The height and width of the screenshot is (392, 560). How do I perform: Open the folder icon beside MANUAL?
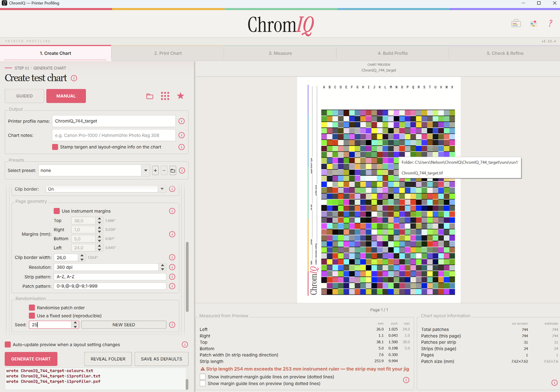[x=150, y=96]
